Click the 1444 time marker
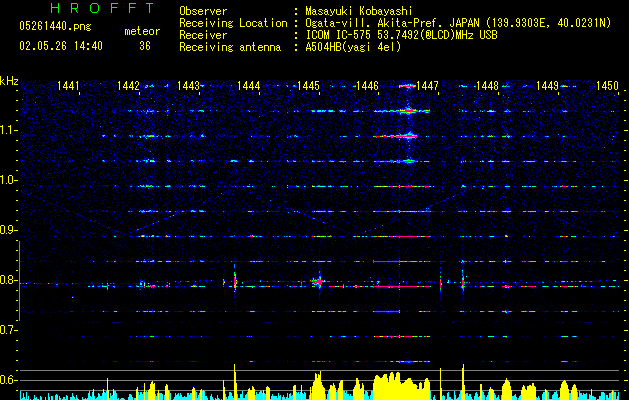Screen dimensions: 629x400 pyautogui.click(x=248, y=86)
